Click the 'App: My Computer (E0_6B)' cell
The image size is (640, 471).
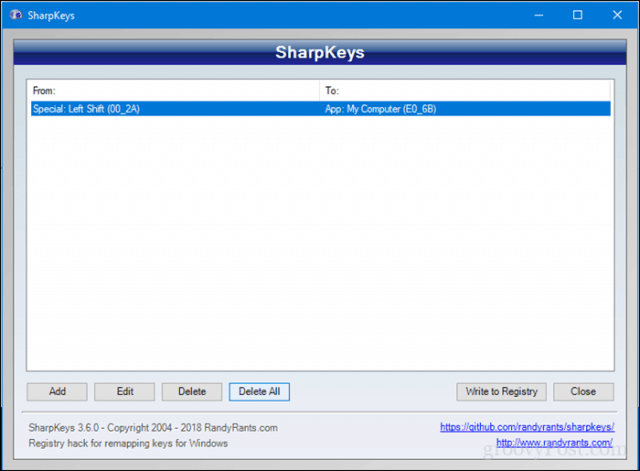(380, 109)
